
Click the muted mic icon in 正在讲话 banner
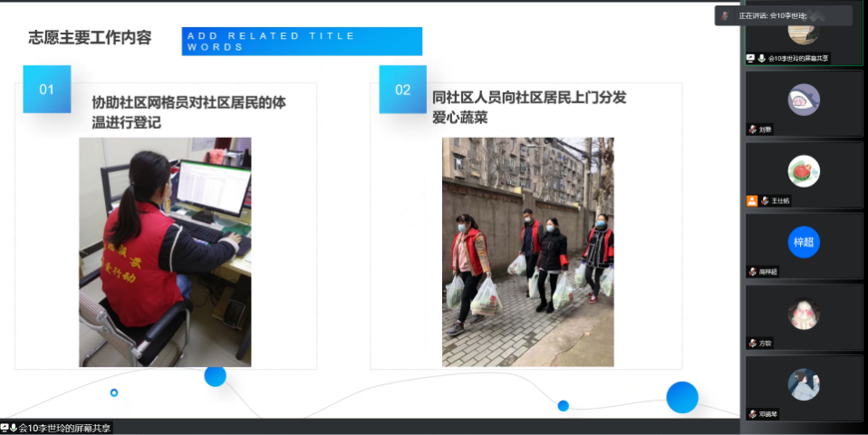point(725,16)
